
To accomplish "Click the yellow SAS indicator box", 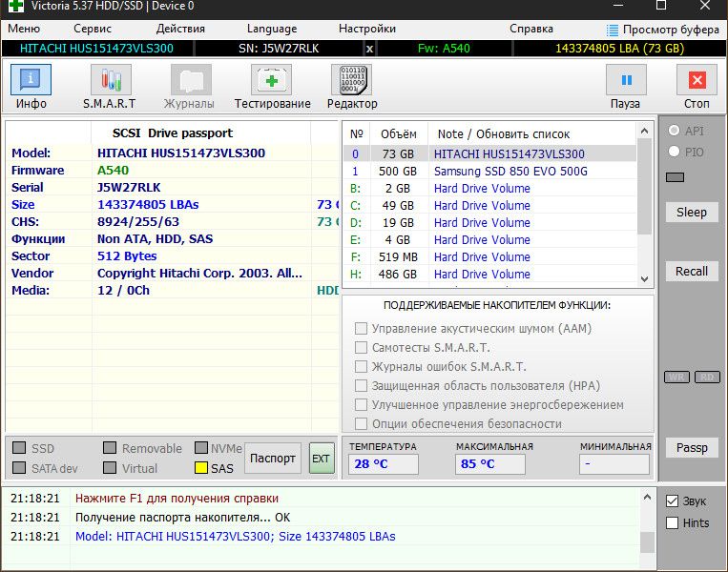I will (x=201, y=468).
